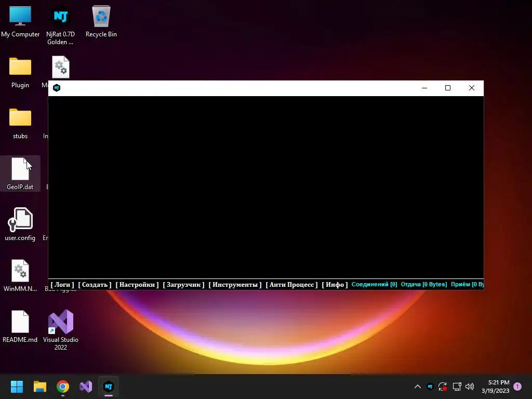The image size is (532, 399).
Task: Open Google Chrome from taskbar
Action: click(x=63, y=387)
